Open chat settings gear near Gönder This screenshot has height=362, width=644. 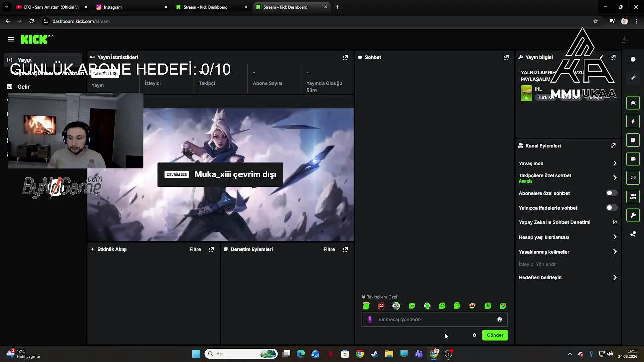(474, 335)
